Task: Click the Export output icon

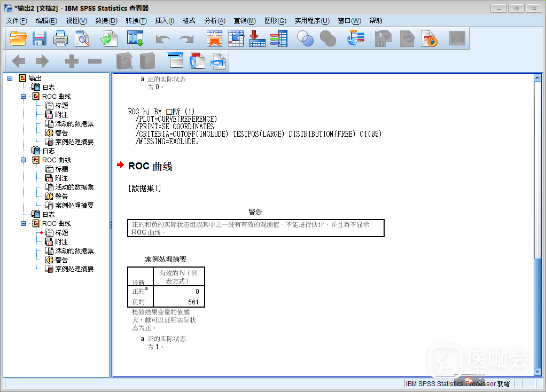Action: [x=109, y=38]
